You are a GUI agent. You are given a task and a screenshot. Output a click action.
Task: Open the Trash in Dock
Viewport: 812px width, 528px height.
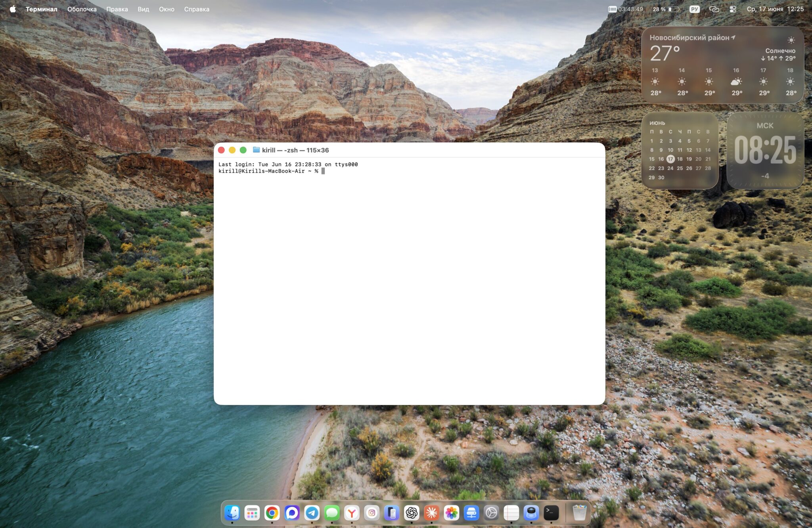tap(580, 513)
